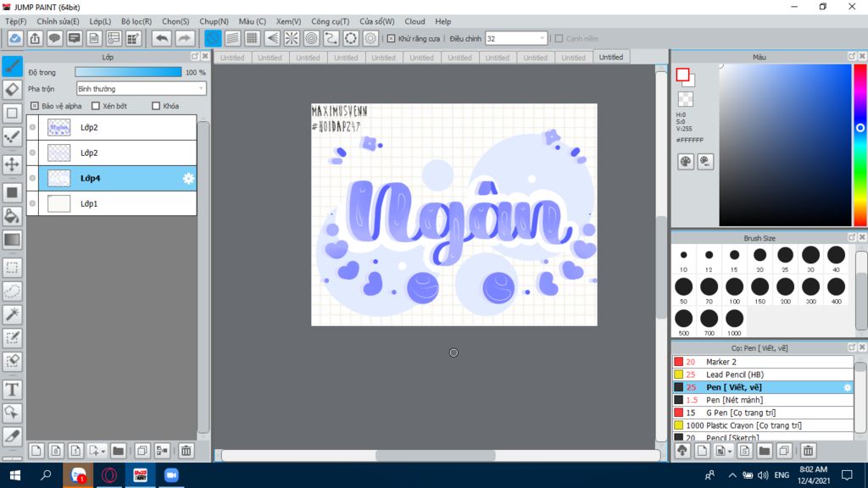Click the Undo arrow in toolbar
Image resolution: width=868 pixels, height=488 pixels.
162,38
